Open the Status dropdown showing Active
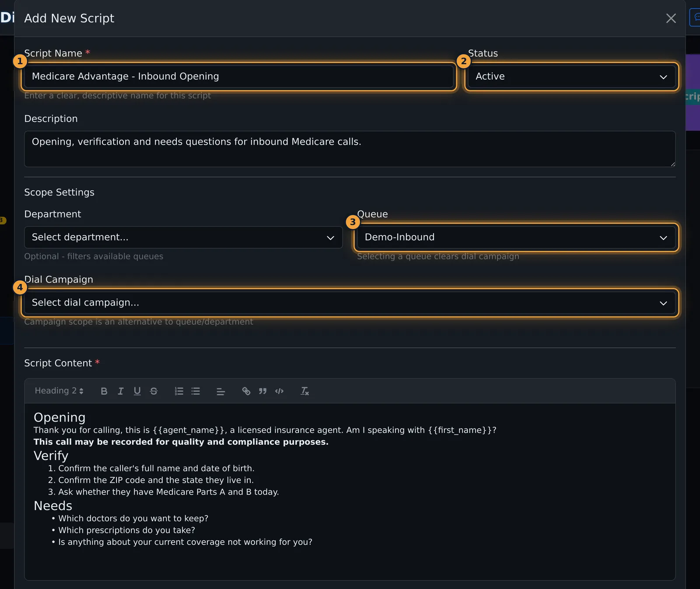 (571, 77)
